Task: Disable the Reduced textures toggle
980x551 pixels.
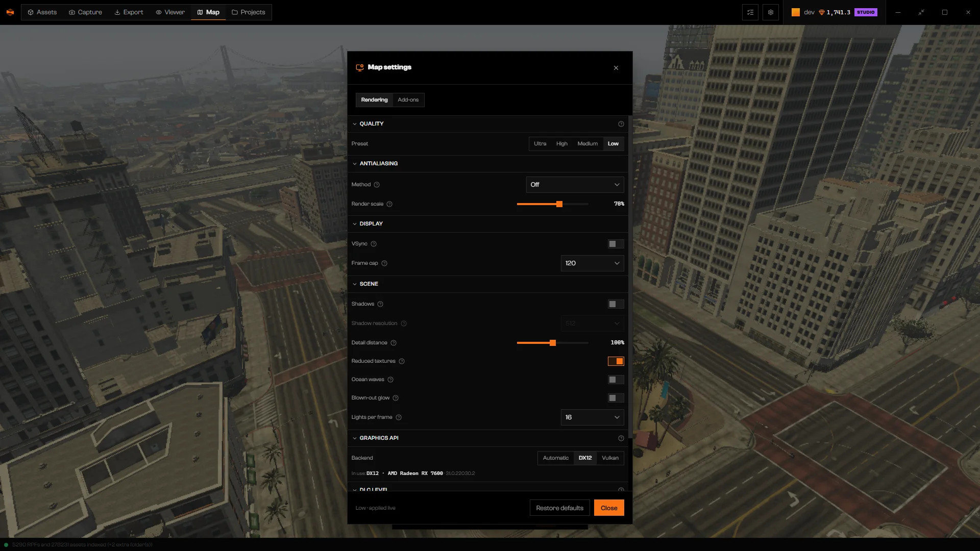Action: tap(616, 361)
